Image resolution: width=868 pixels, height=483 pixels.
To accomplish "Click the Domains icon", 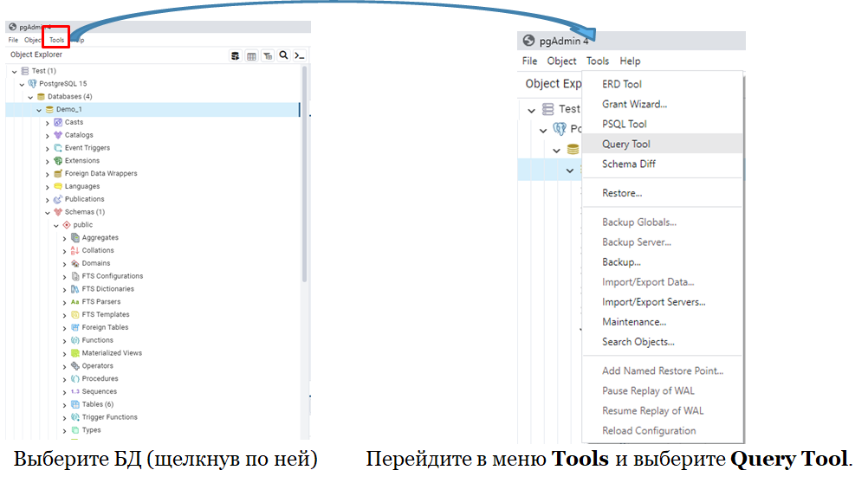I will (x=74, y=263).
